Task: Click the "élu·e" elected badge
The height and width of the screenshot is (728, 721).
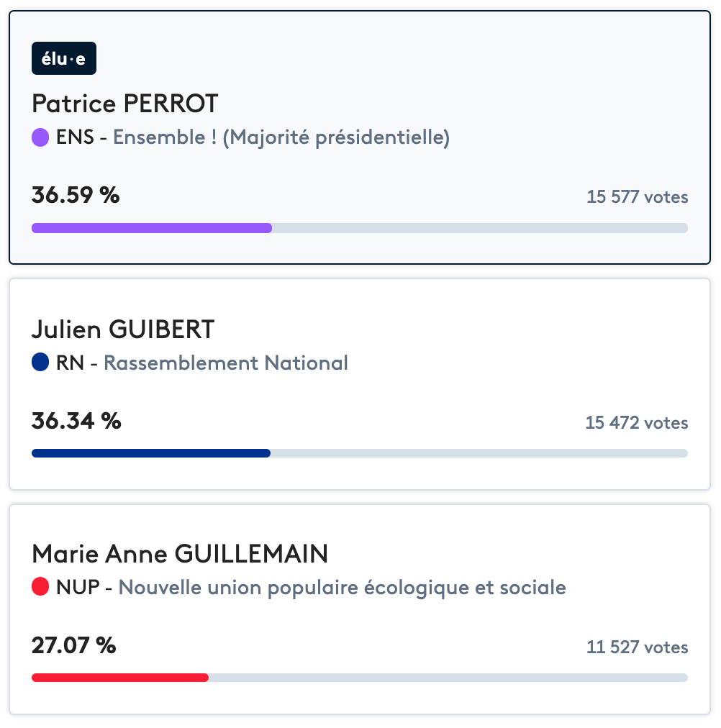Action: 63,59
